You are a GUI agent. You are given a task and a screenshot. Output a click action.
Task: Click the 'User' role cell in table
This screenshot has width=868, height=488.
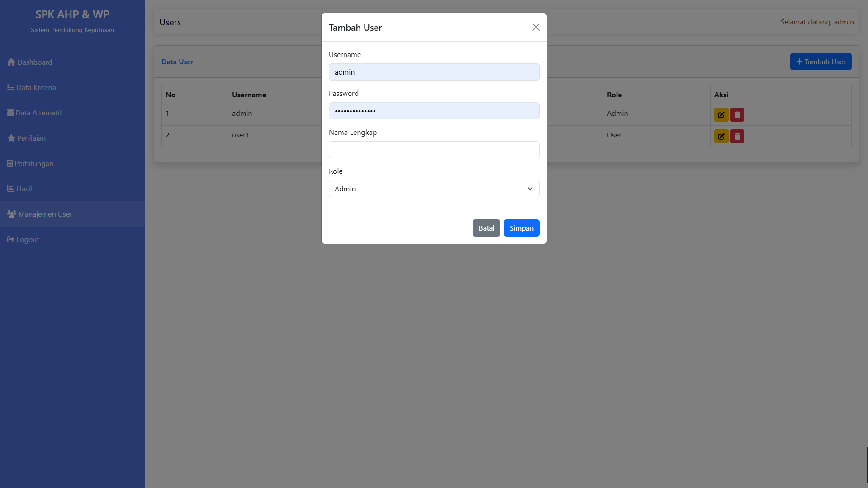tap(614, 135)
